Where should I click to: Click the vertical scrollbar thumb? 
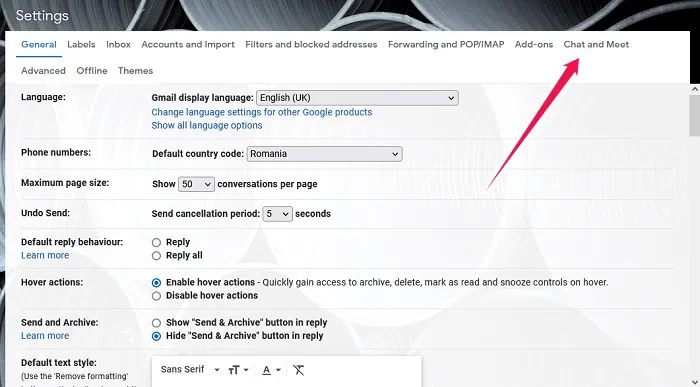(x=695, y=116)
